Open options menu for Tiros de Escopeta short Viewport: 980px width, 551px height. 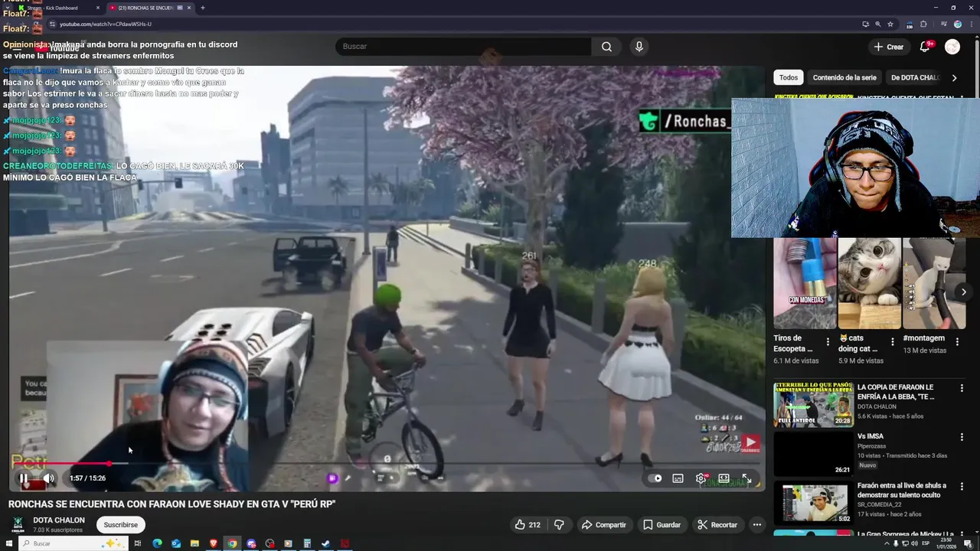(828, 342)
